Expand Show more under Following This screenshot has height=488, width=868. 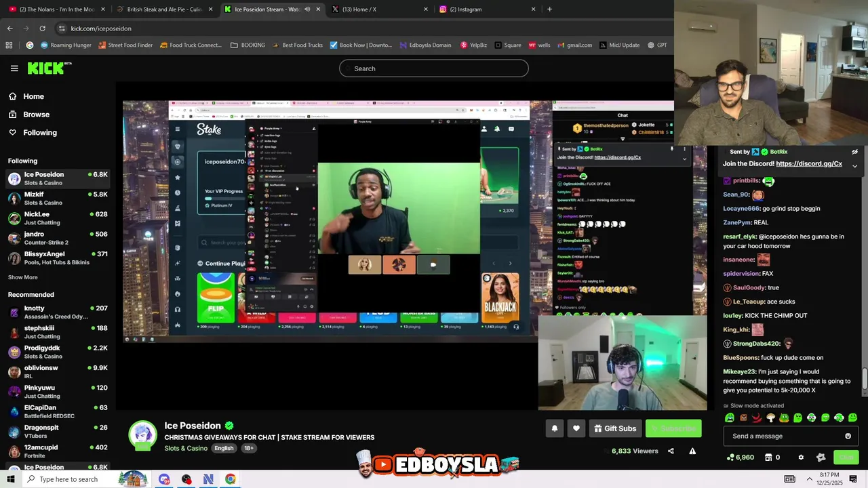23,277
